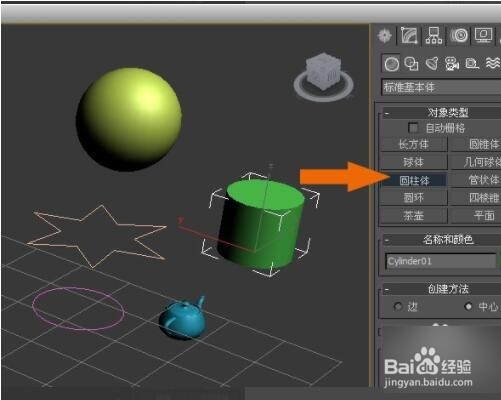Open the Display panel tab
The image size is (501, 400).
point(483,35)
